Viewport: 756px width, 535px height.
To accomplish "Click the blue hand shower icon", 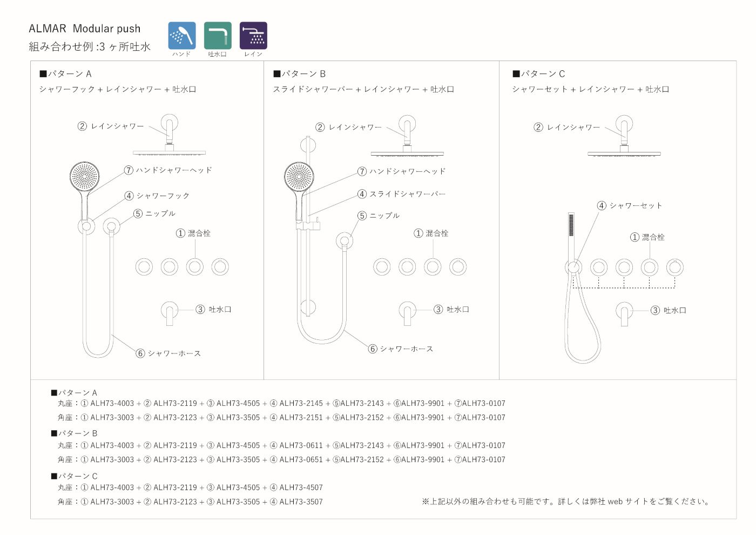I will coord(182,36).
